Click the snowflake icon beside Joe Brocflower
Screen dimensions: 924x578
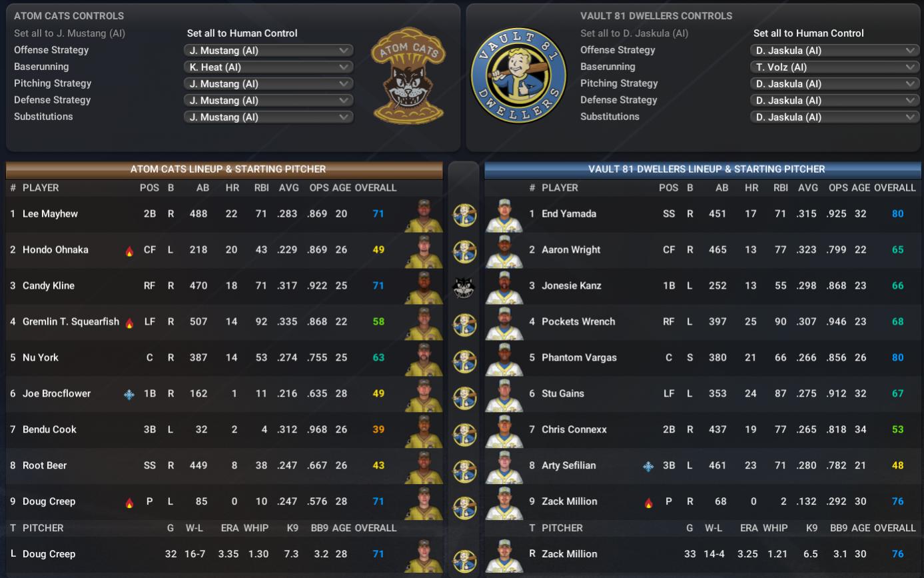click(129, 394)
